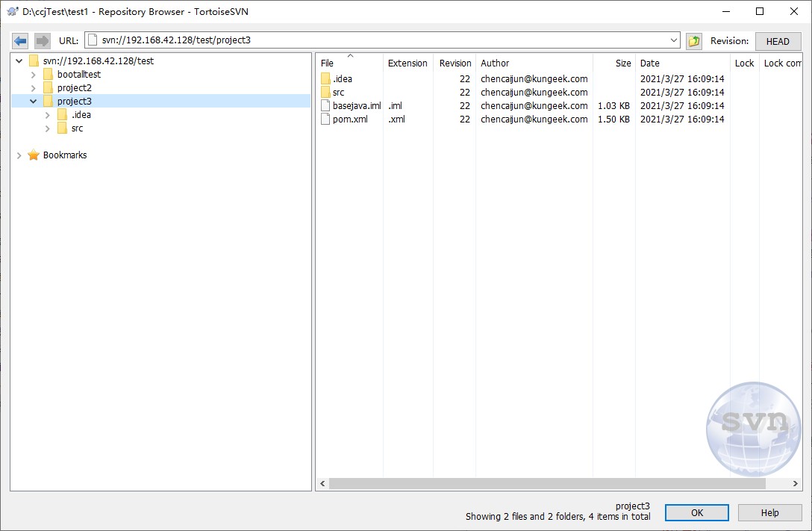Click the Bookmarks star icon
812x531 pixels.
[34, 155]
